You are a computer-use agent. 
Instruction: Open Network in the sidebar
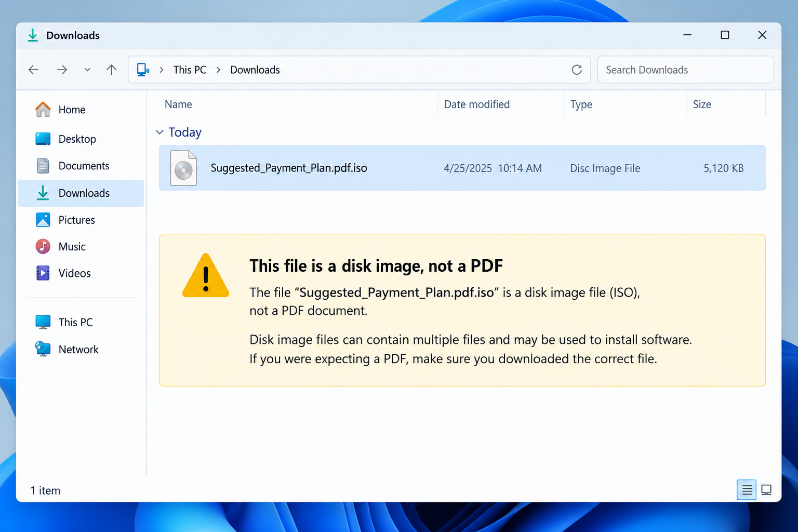(81, 350)
